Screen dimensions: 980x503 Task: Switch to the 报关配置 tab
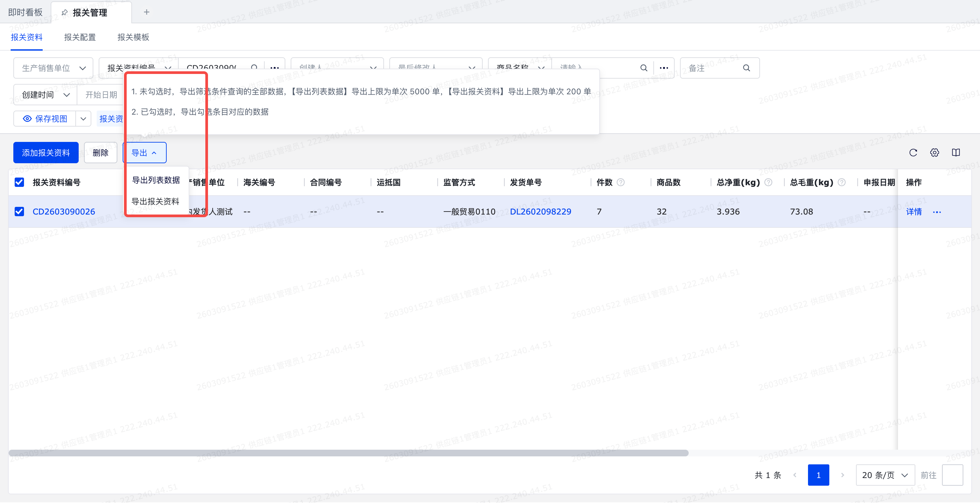point(80,37)
